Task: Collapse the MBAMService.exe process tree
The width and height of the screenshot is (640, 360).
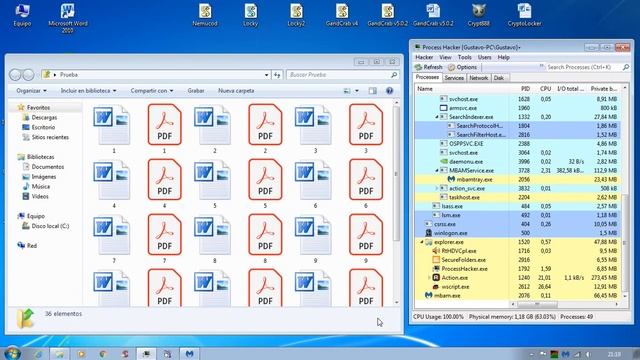Action: pyautogui.click(x=437, y=171)
